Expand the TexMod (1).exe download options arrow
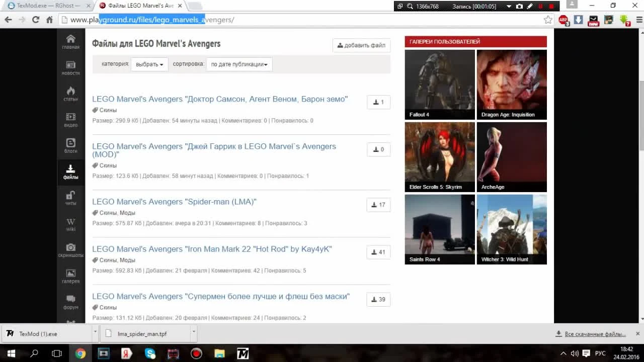Screen dimensions: 644x362 95,333
